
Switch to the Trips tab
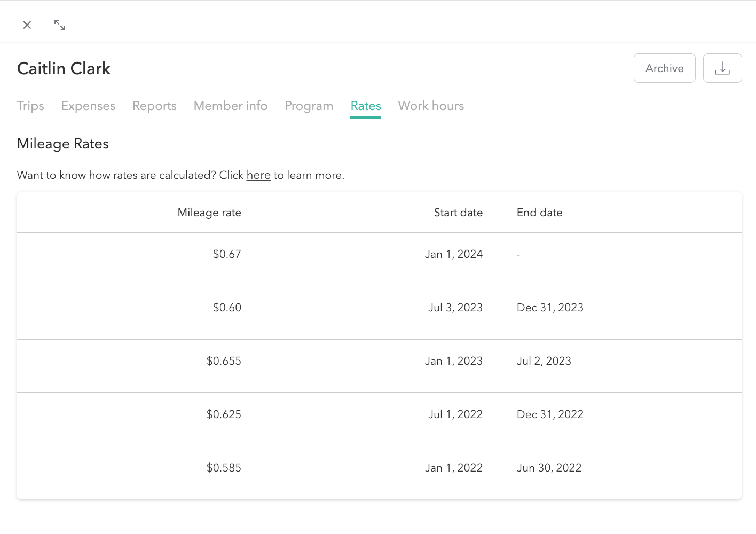(30, 106)
